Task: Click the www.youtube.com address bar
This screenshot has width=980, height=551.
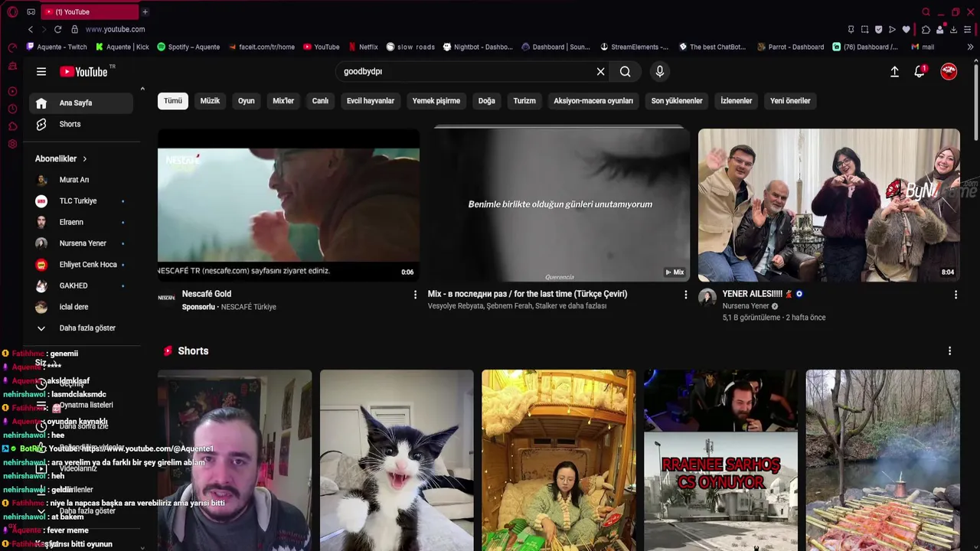Action: click(x=115, y=29)
